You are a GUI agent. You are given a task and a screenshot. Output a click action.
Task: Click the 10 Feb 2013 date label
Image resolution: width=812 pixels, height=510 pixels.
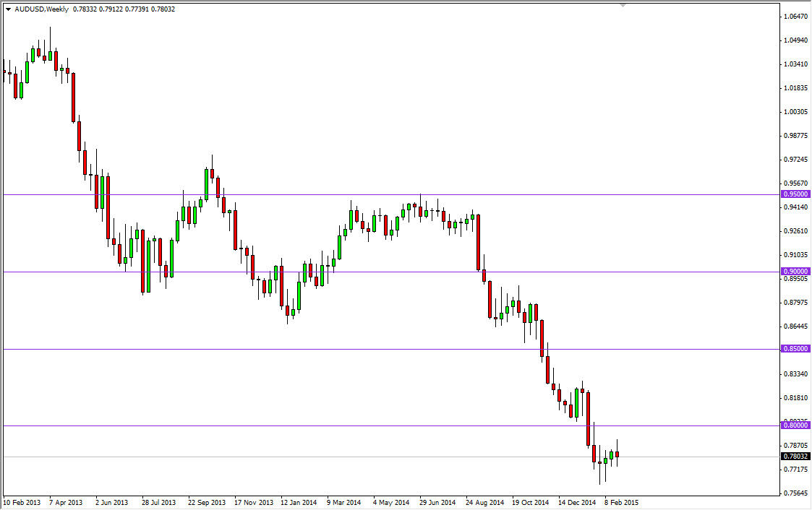pyautogui.click(x=22, y=501)
